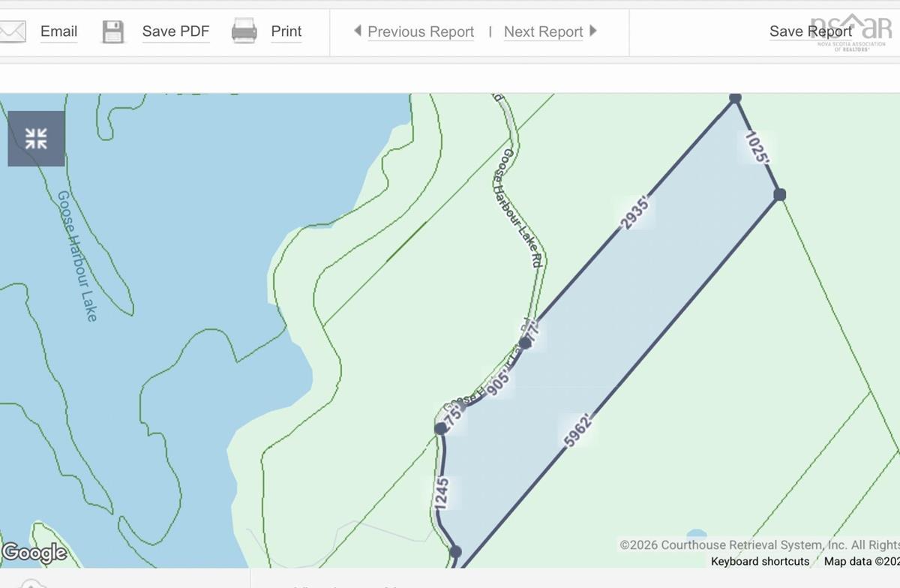The height and width of the screenshot is (588, 900).
Task: Click the 5962' boundary length label
Action: [x=578, y=430]
